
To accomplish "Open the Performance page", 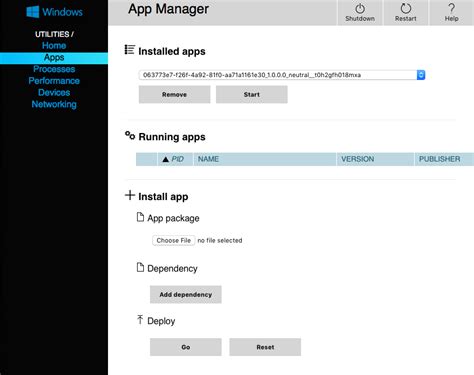I will 54,81.
